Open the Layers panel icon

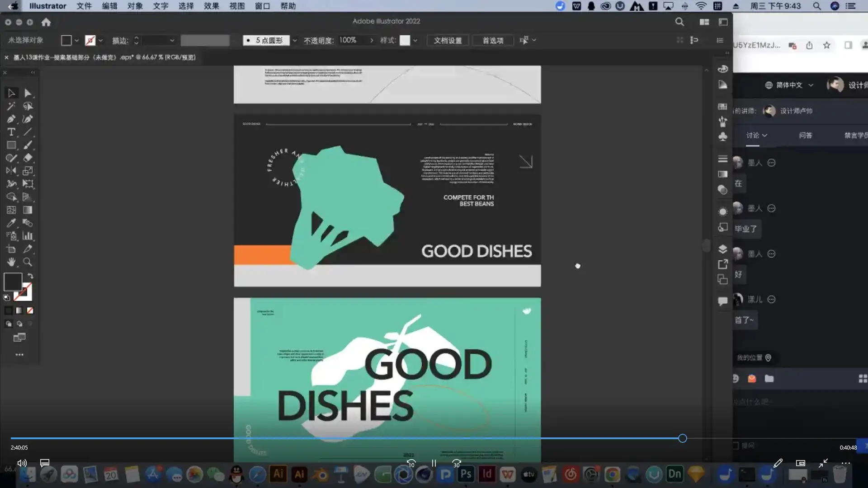click(x=722, y=249)
